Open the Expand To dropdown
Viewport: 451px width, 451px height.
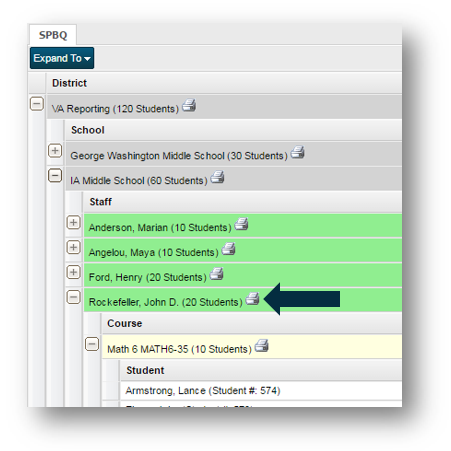click(x=62, y=58)
